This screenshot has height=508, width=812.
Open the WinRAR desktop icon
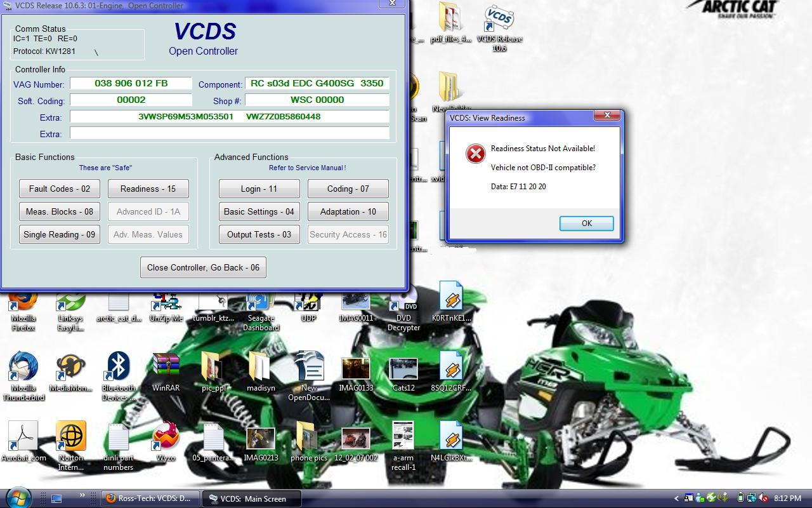[166, 370]
